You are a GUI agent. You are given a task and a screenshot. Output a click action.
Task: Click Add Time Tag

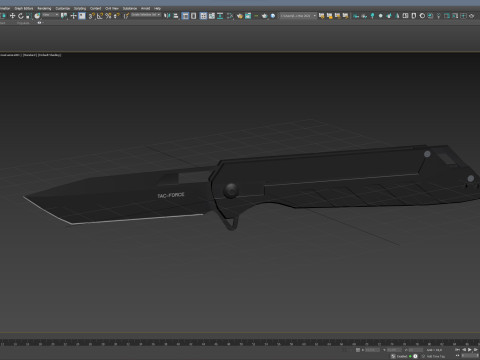coord(436,356)
